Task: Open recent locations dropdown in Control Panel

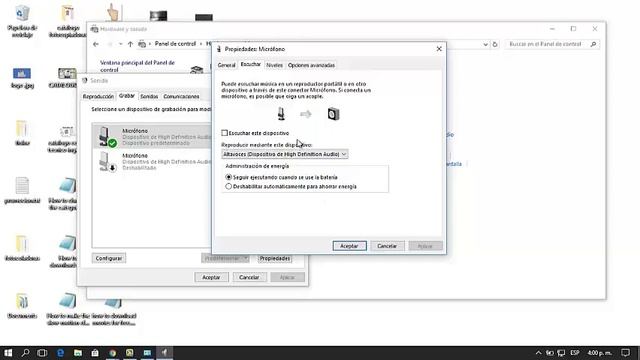Action: click(x=121, y=44)
